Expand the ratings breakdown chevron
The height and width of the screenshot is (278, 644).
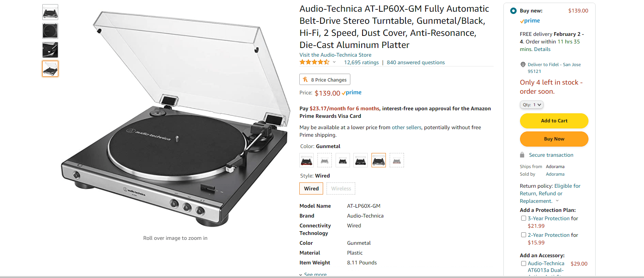click(334, 62)
